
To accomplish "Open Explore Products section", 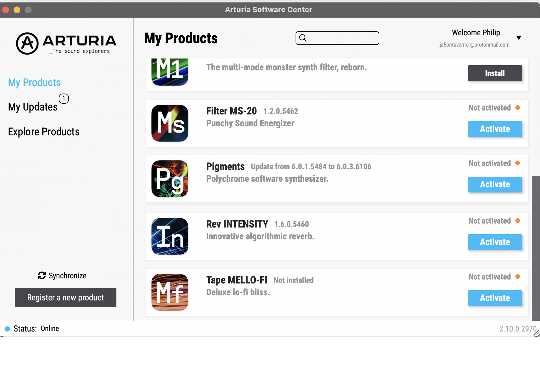I will (44, 132).
